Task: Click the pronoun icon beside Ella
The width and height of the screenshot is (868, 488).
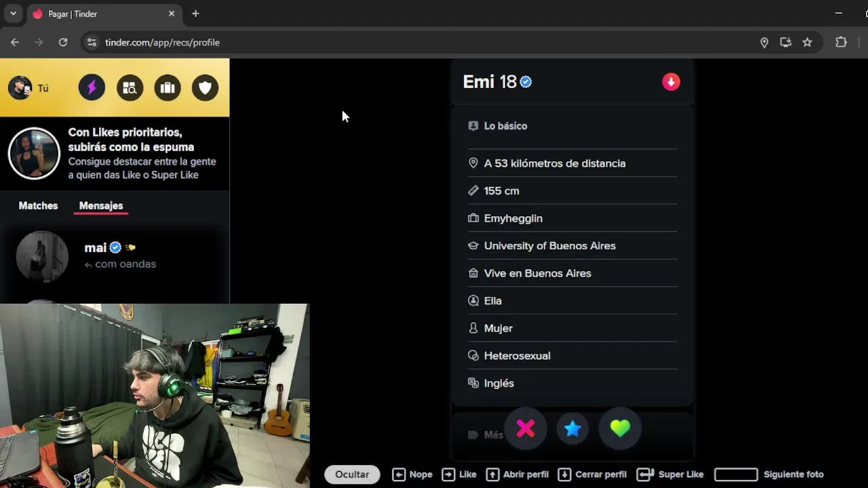Action: coord(473,301)
